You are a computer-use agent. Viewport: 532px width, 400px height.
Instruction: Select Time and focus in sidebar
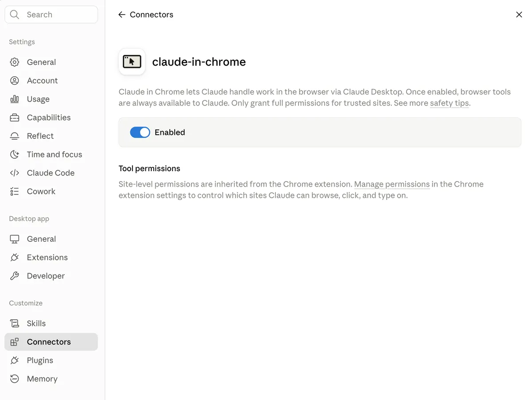pos(51,154)
